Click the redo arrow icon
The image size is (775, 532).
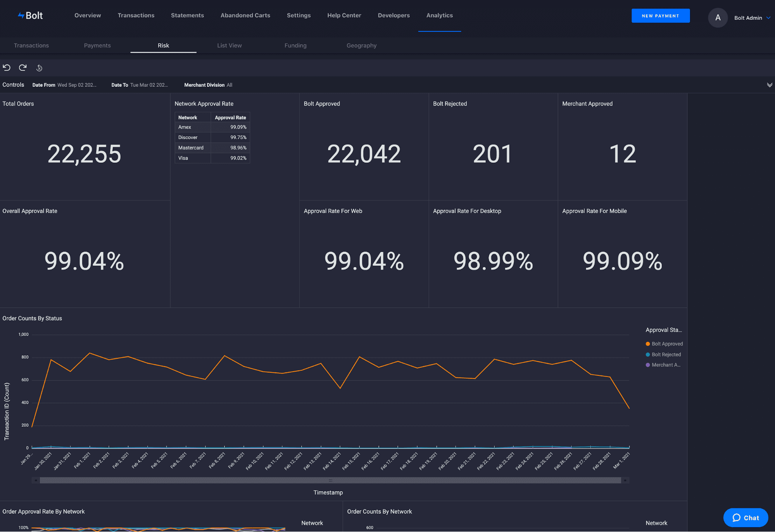click(x=23, y=68)
